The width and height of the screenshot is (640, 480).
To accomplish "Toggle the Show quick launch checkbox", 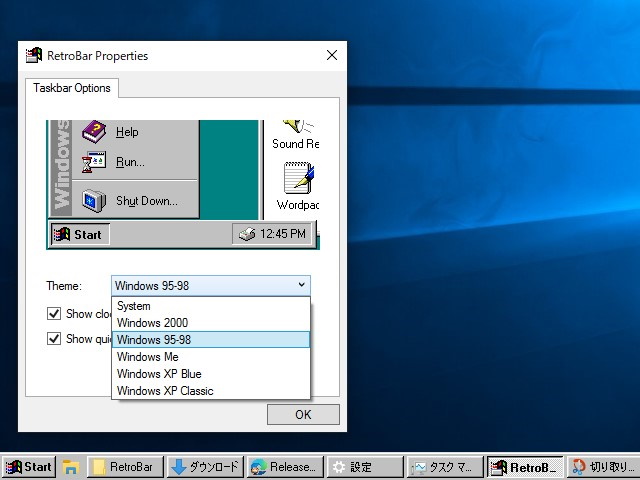I will click(x=54, y=338).
